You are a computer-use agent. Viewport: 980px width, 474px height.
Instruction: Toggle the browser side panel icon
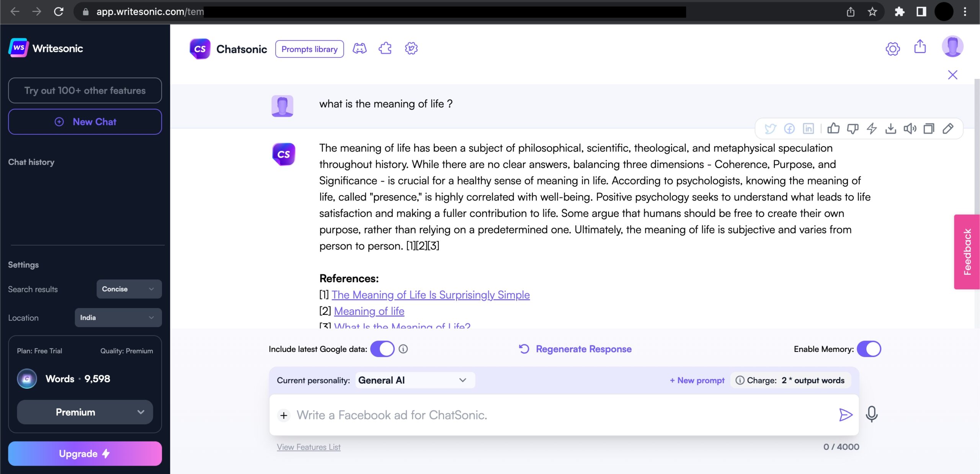click(x=921, y=12)
